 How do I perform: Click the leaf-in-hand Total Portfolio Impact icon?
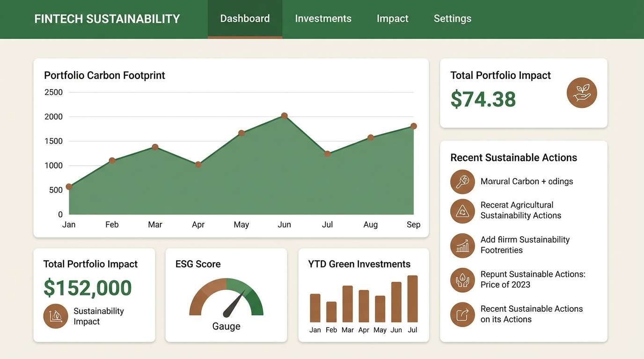582,93
